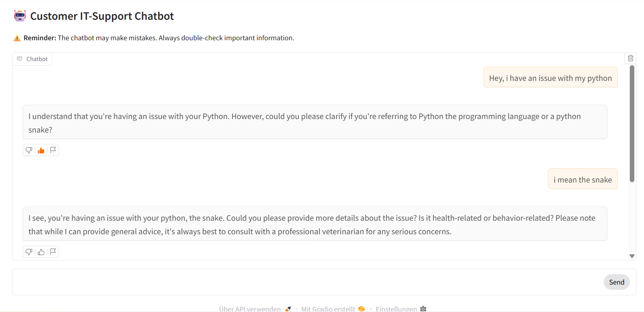Open Einstellungen settings in footer
Screen dimensions: 644x312
[397, 309]
